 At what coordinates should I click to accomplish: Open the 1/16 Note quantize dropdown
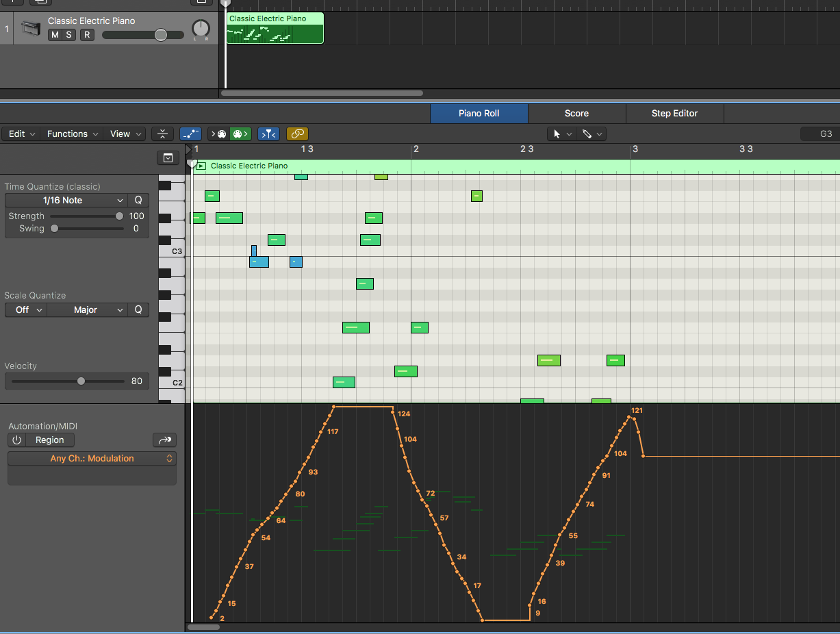66,200
